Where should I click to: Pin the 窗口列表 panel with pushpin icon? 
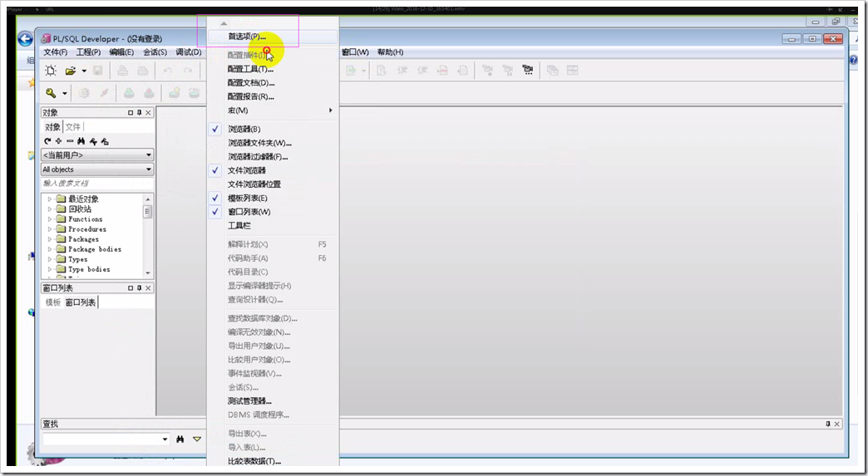click(x=140, y=288)
